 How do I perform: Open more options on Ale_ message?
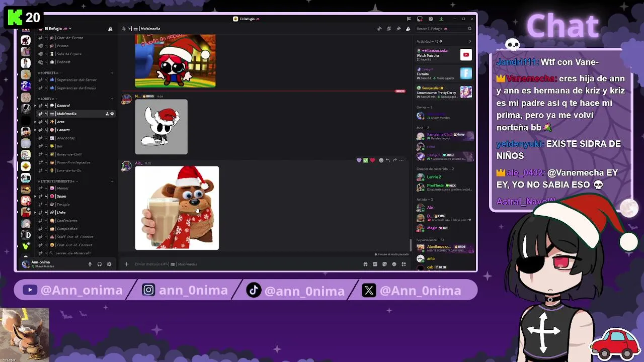[401, 160]
